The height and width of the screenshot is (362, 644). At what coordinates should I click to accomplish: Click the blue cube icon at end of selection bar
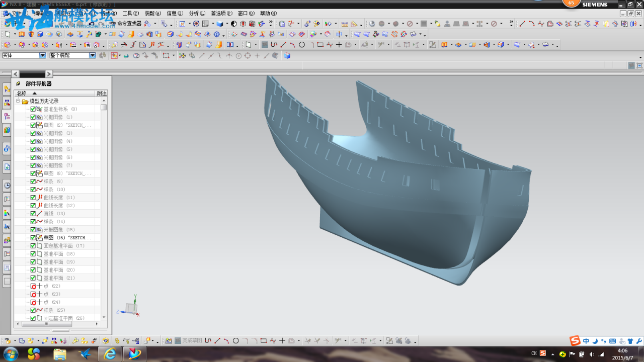tap(287, 56)
